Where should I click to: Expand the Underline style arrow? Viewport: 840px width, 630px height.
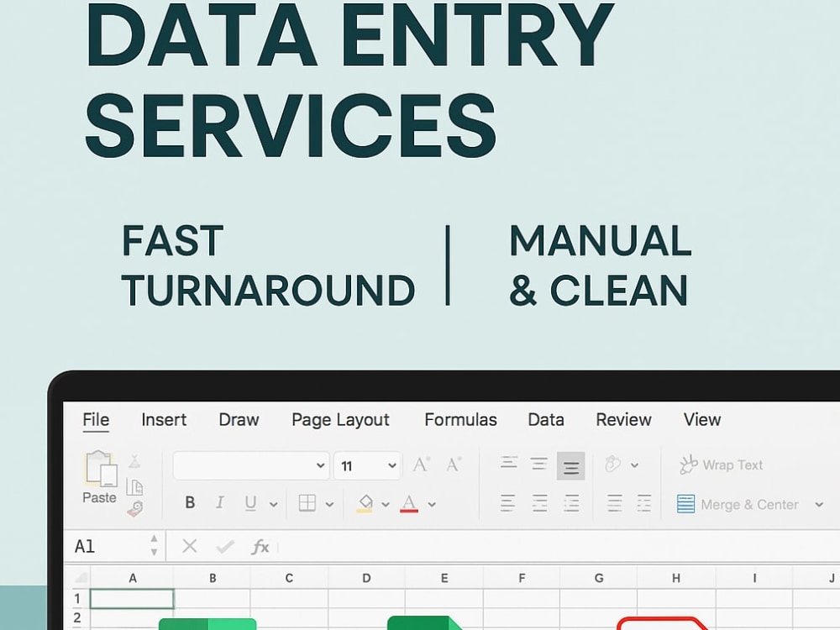click(274, 505)
